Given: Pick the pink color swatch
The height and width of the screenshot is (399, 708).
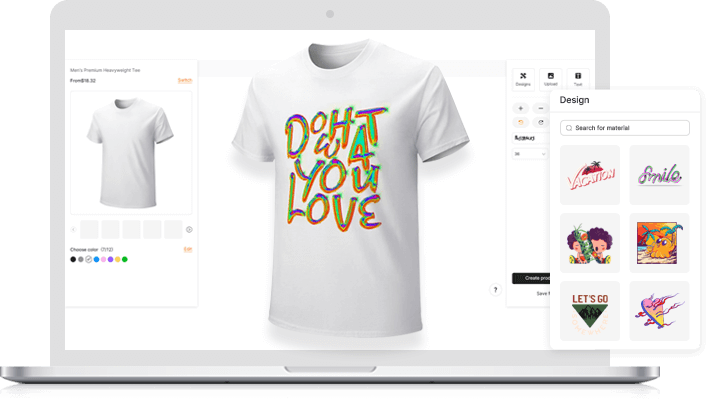Looking at the screenshot, I should click(x=103, y=259).
